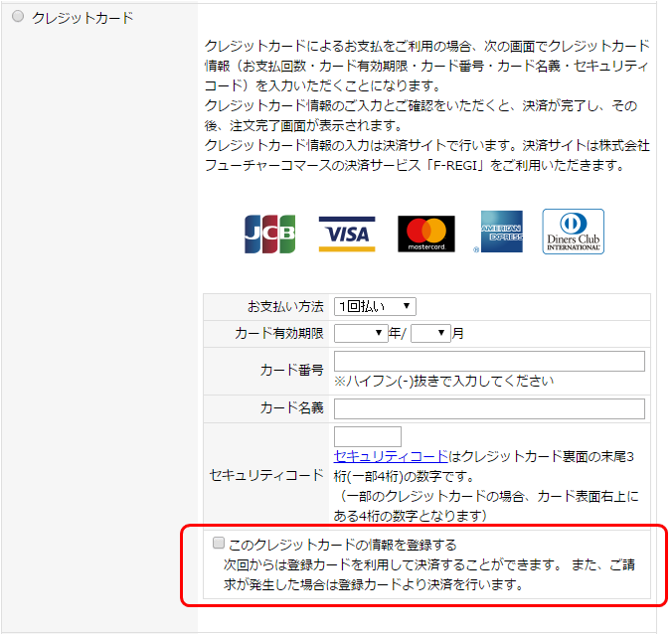
Task: Check このクレジットカードの情報を登録する checkbox
Action: pos(219,544)
